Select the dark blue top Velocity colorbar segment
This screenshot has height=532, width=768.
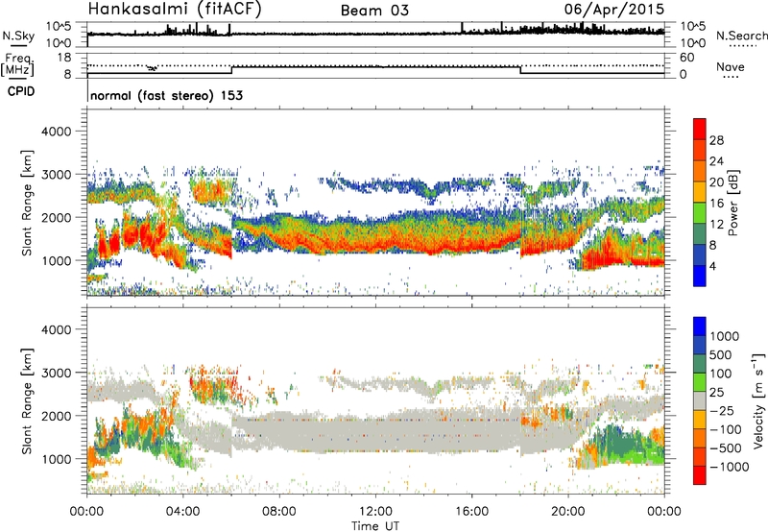click(702, 327)
